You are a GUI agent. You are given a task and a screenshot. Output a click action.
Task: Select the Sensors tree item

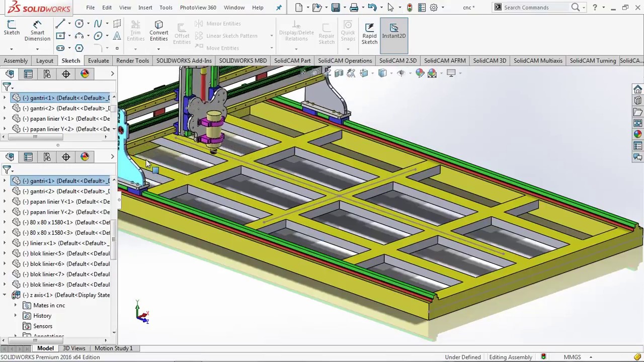43,326
